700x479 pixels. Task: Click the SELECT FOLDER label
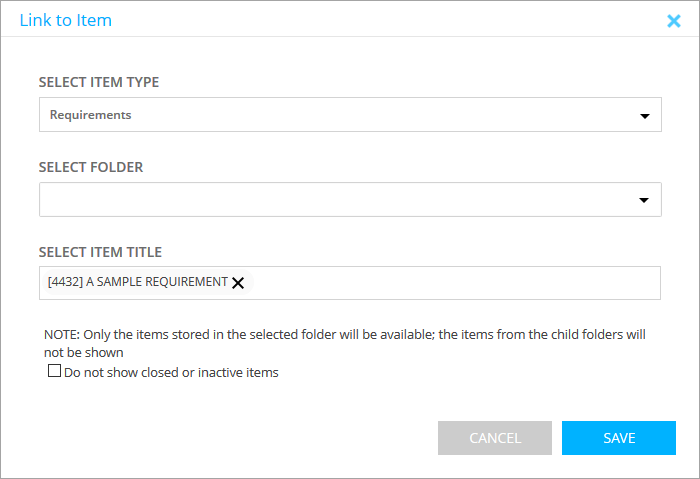[x=91, y=167]
